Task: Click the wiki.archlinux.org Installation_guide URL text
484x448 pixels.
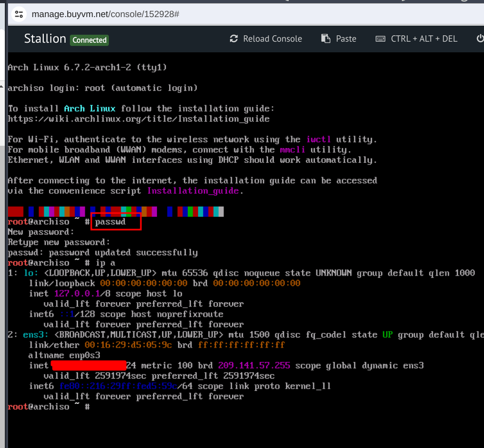Action: [x=138, y=119]
